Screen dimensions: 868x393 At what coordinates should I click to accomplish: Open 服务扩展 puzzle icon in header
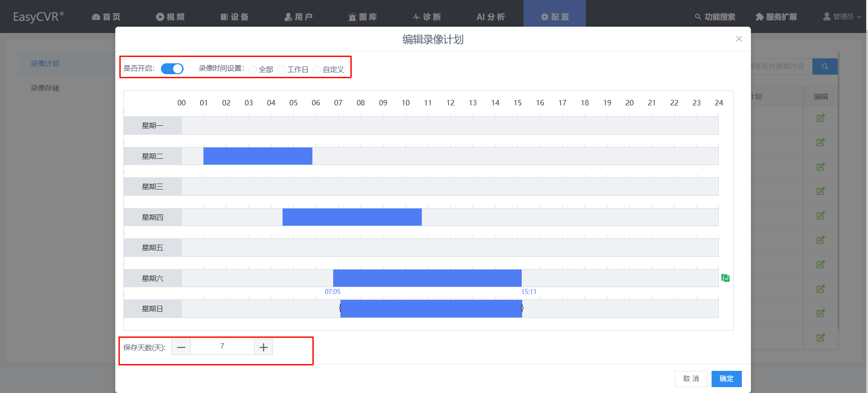coord(759,17)
